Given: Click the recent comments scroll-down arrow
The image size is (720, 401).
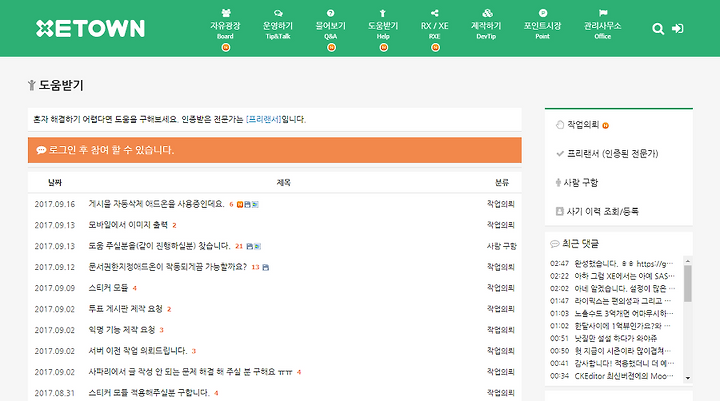Looking at the screenshot, I should (687, 378).
